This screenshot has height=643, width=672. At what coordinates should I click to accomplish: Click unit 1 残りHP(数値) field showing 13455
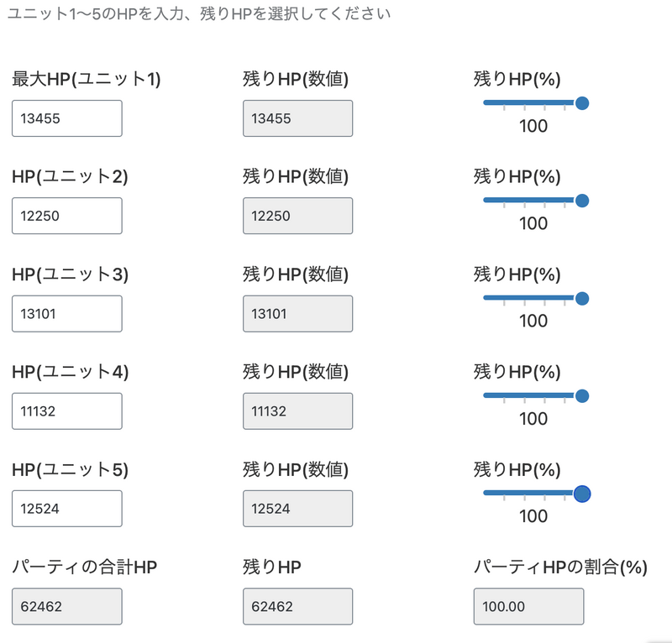tap(297, 118)
